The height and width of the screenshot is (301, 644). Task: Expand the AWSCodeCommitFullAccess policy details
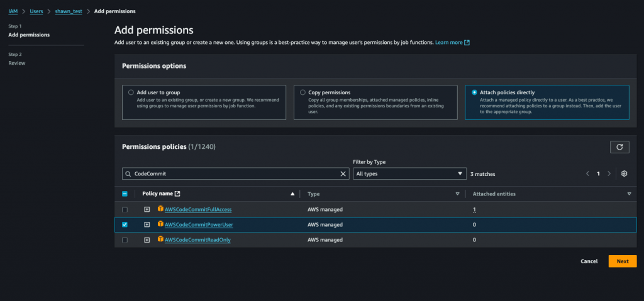click(147, 209)
